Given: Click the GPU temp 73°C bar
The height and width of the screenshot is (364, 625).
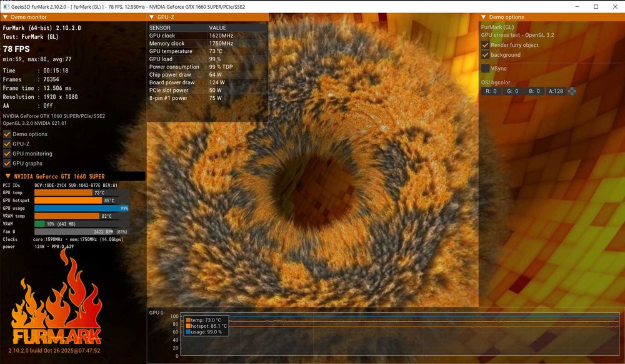Looking at the screenshot, I should (x=82, y=193).
